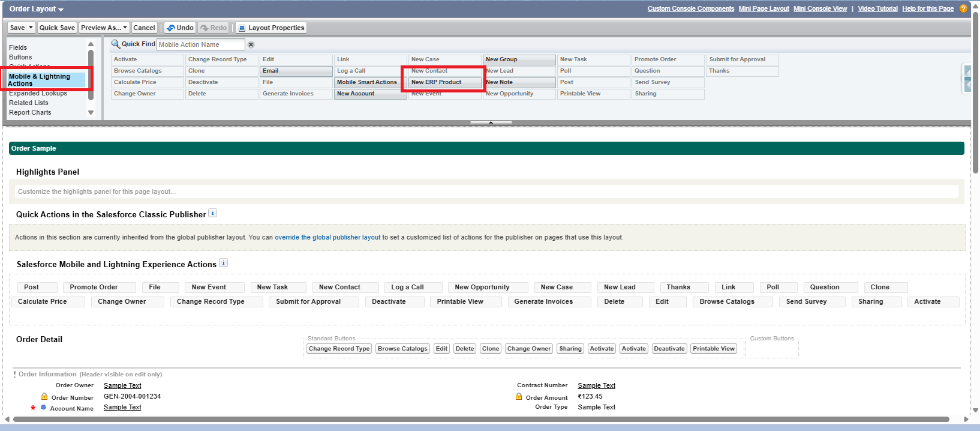The height and width of the screenshot is (431, 980).
Task: Click Sample Text link next to Order Owner
Action: 122,385
